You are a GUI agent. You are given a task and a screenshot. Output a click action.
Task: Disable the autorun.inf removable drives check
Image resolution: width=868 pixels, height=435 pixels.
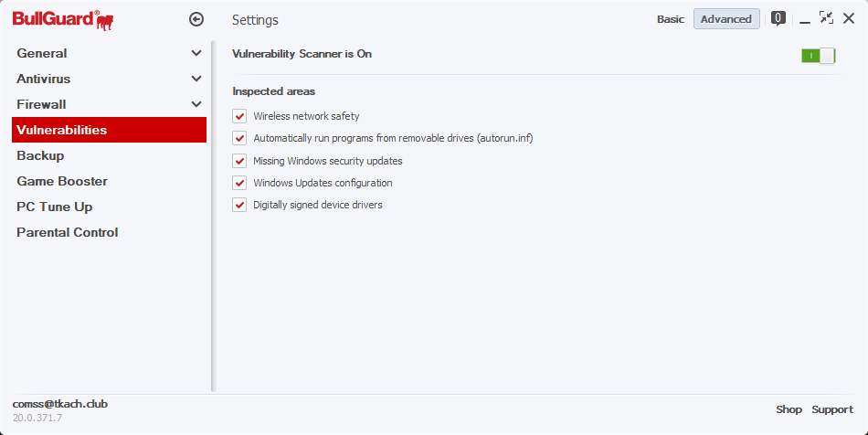pyautogui.click(x=240, y=139)
